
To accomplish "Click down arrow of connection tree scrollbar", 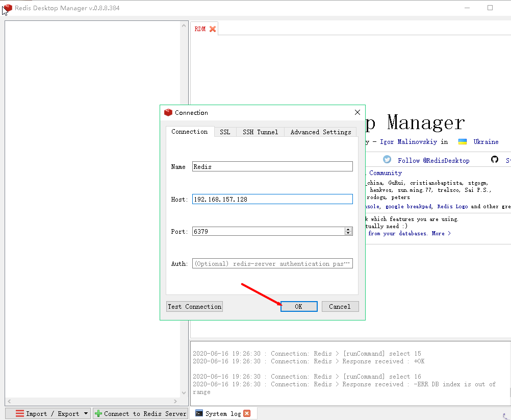I will tap(184, 392).
